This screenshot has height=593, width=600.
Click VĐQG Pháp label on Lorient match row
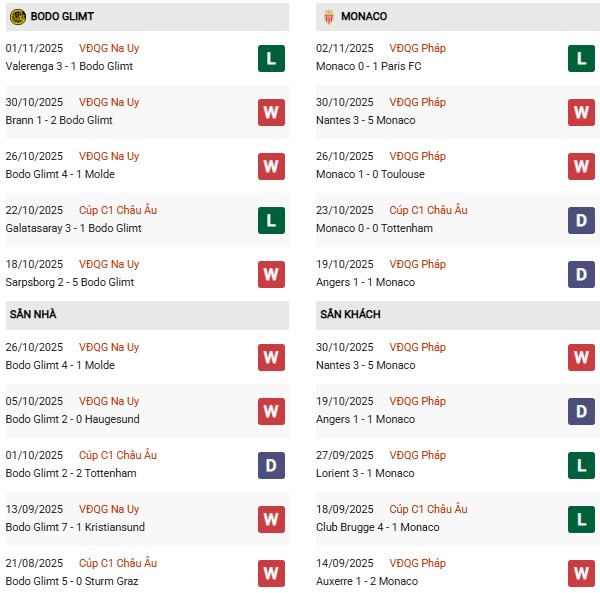pyautogui.click(x=420, y=455)
